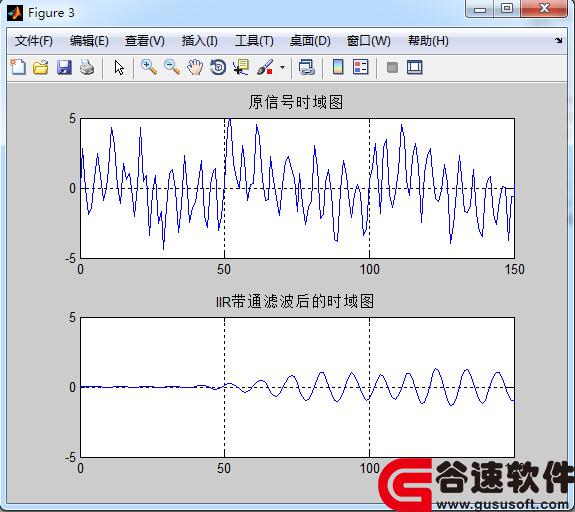Insert a colorbar using toolbar icon
Viewport: 575px width, 512px height.
[x=338, y=67]
